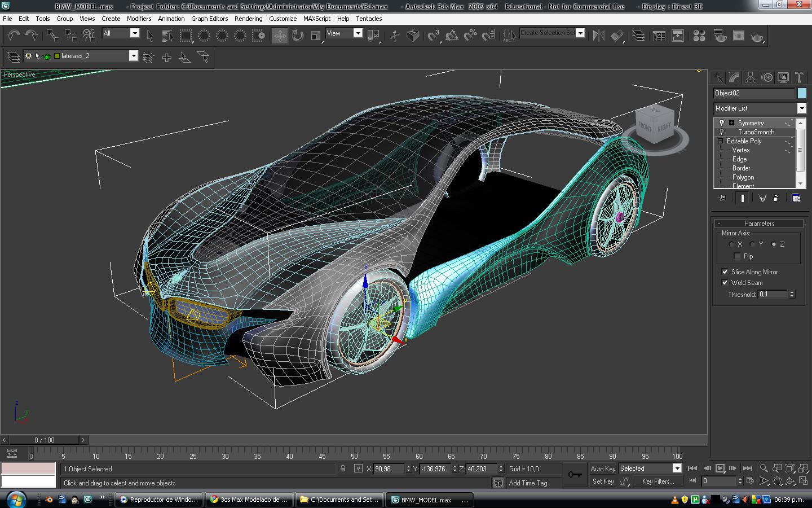Open the Modifiers menu
The image size is (812, 508).
coord(139,19)
